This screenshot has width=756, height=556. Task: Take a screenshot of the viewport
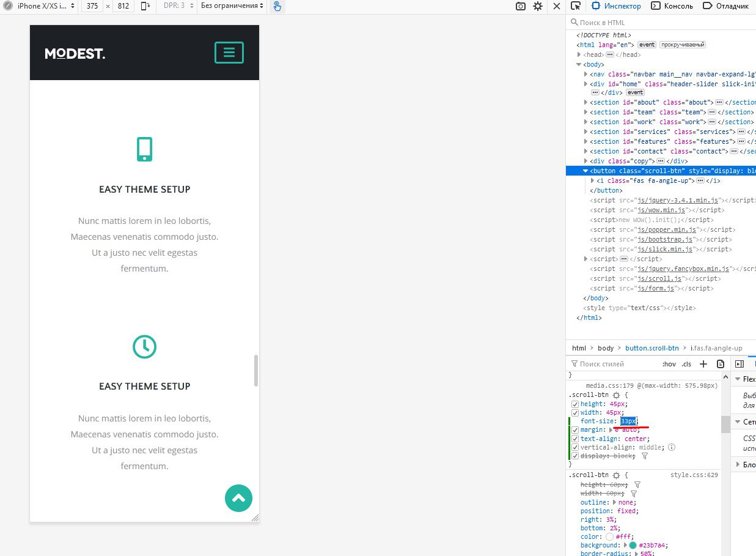point(521,6)
